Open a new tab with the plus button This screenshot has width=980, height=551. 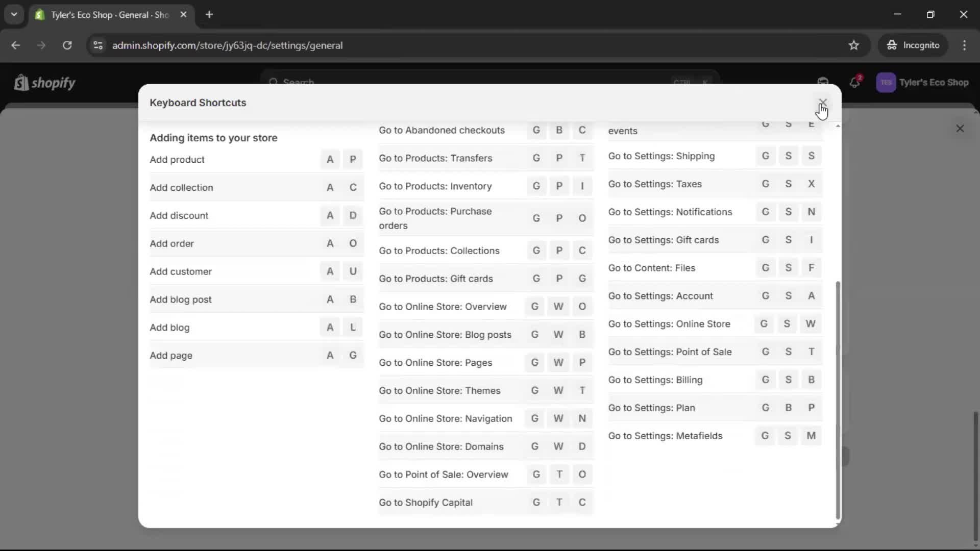pos(209,14)
